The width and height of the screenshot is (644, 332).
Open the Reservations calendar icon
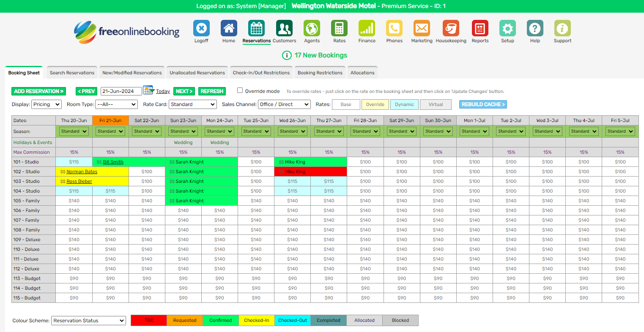[x=256, y=28]
